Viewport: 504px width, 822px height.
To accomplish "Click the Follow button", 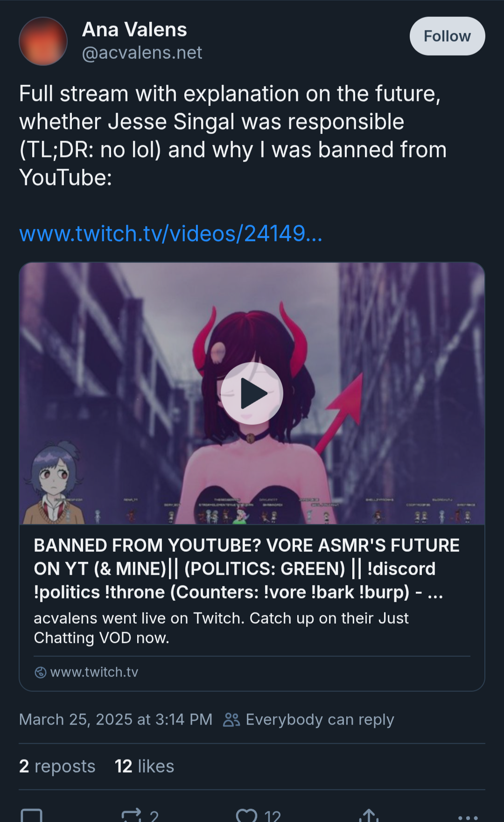I will pyautogui.click(x=447, y=36).
